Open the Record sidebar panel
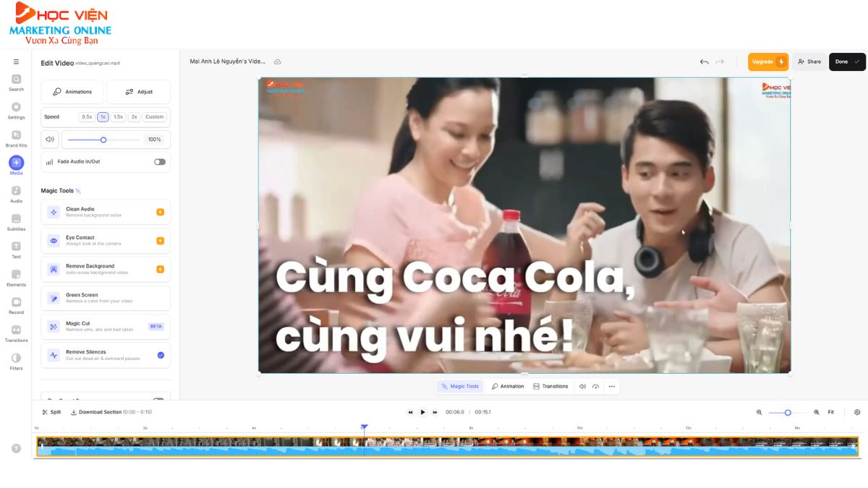 [x=16, y=306]
